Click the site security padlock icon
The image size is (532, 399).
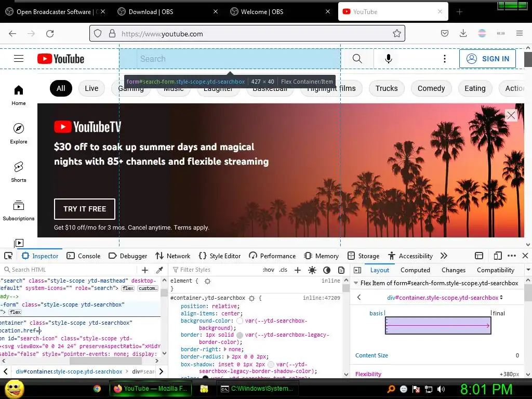(112, 33)
